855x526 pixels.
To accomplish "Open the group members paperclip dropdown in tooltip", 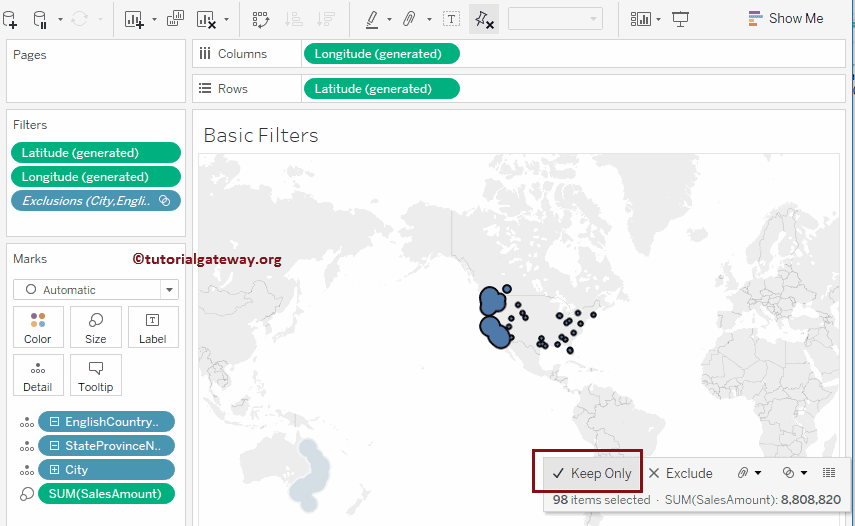I will (749, 472).
